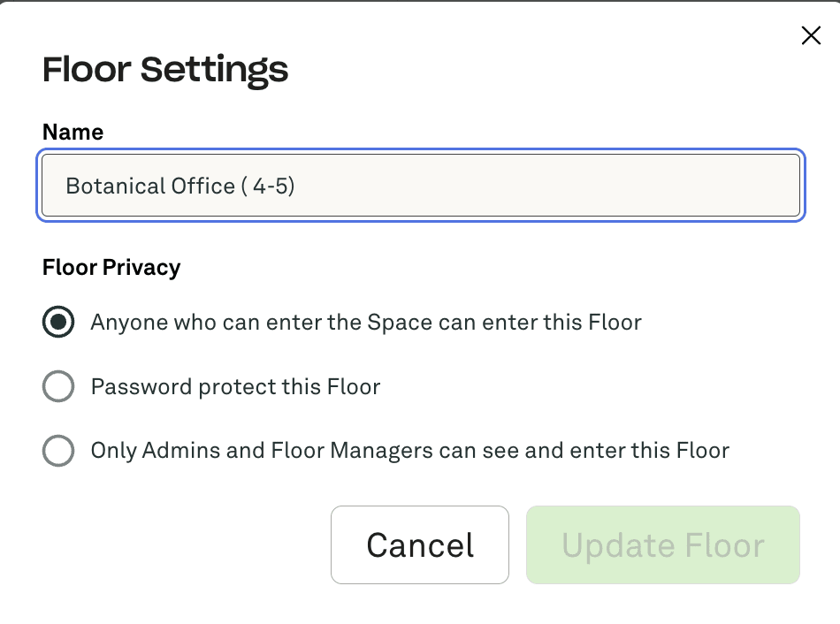Click the 'Floor Privacy' section heading

[x=111, y=268]
